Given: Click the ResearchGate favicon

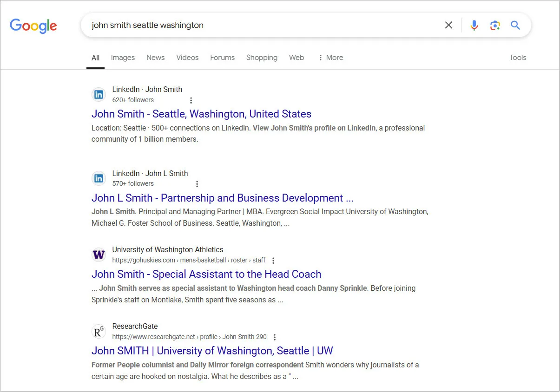Looking at the screenshot, I should click(x=99, y=332).
